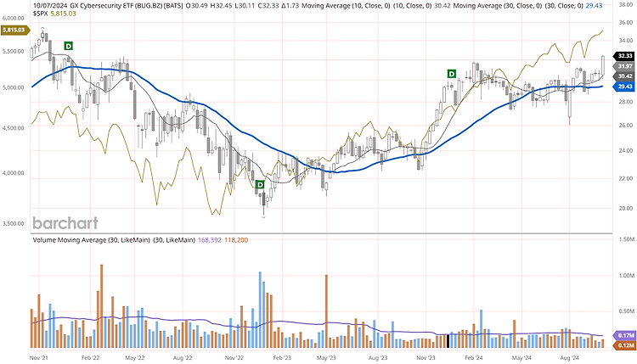Click the May '24 date axis label

point(521,358)
